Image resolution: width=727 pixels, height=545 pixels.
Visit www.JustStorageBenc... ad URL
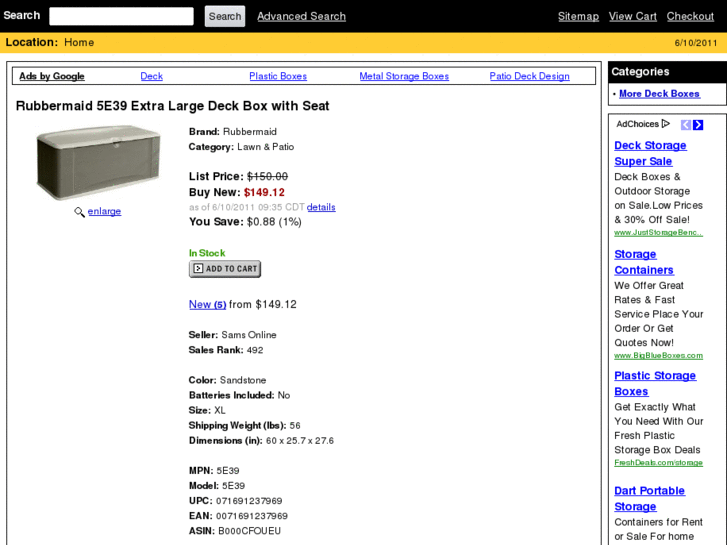click(x=658, y=233)
